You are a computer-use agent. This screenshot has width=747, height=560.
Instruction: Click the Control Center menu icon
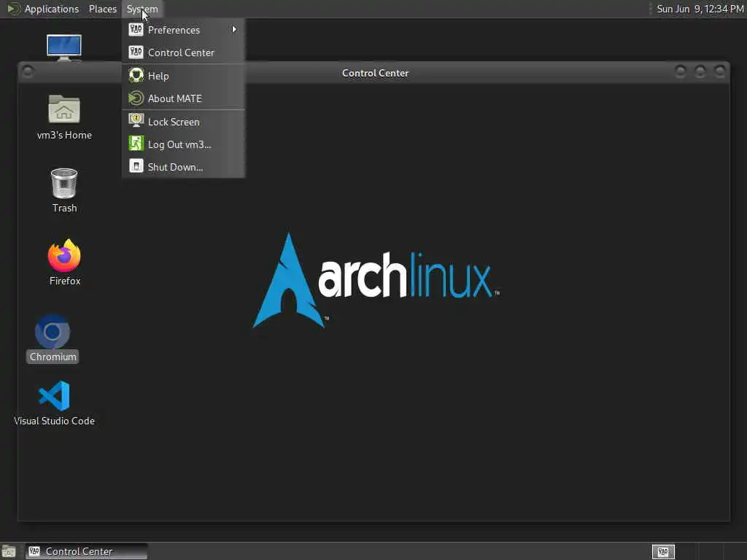click(x=136, y=52)
